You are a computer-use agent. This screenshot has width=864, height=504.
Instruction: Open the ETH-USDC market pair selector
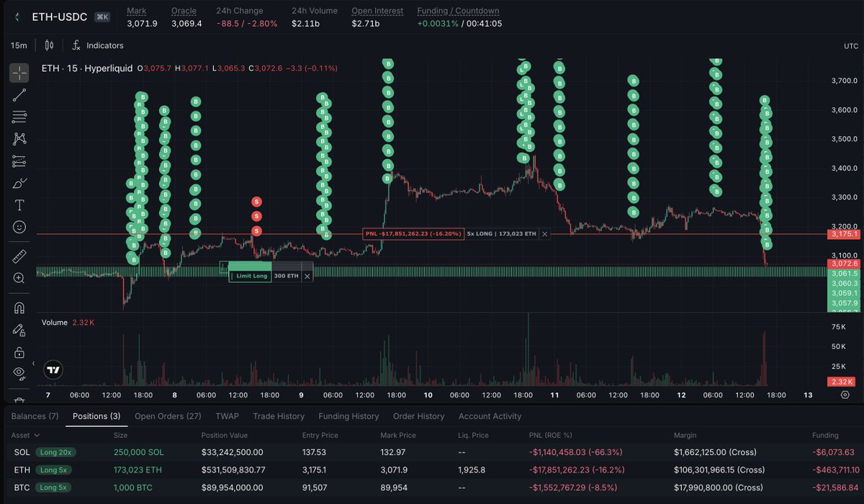click(x=60, y=17)
